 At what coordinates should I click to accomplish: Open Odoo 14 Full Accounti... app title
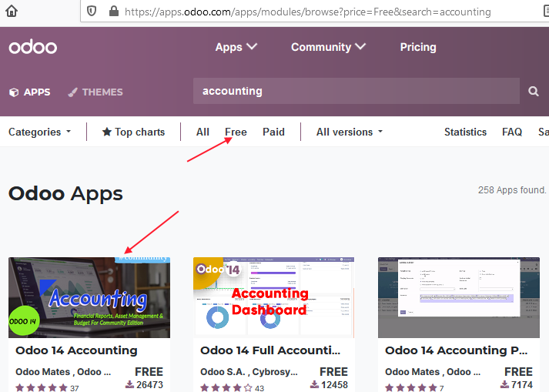pos(270,350)
